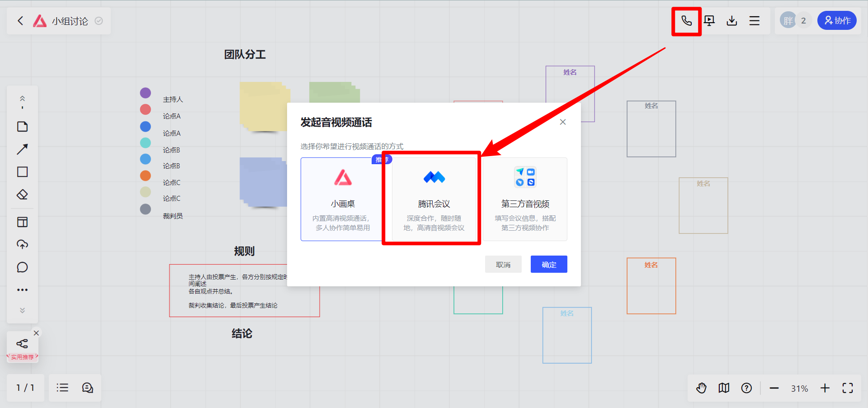
Task: Expand the left toolbar downward with the double chevron
Action: pos(22,310)
